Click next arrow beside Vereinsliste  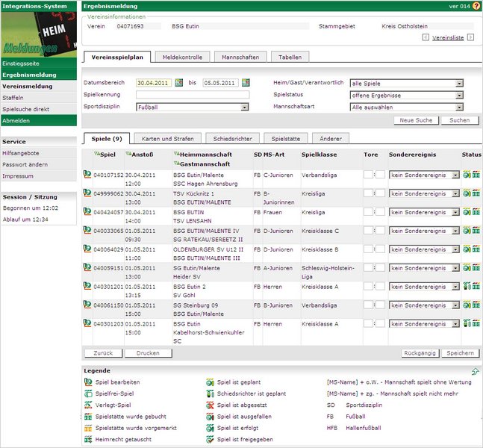click(470, 37)
